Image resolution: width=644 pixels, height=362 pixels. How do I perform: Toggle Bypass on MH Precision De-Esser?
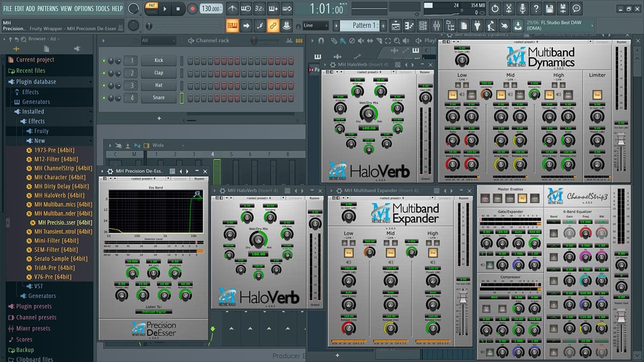199,179
